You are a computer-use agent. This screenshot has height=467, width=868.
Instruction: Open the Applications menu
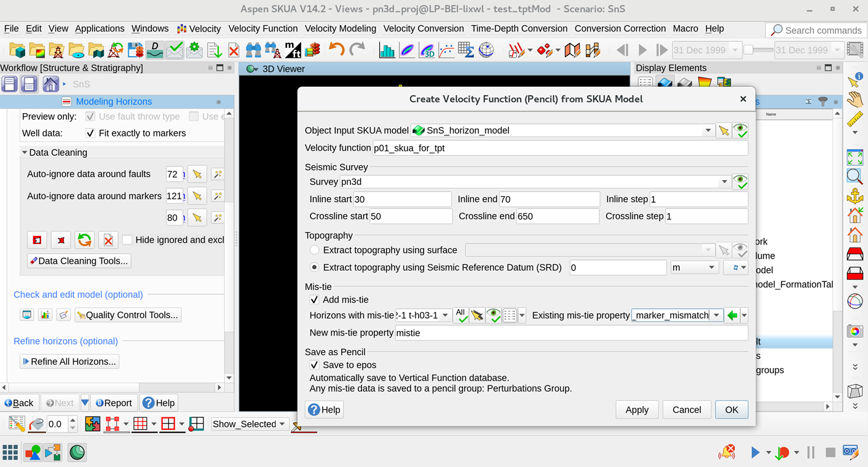[x=100, y=28]
